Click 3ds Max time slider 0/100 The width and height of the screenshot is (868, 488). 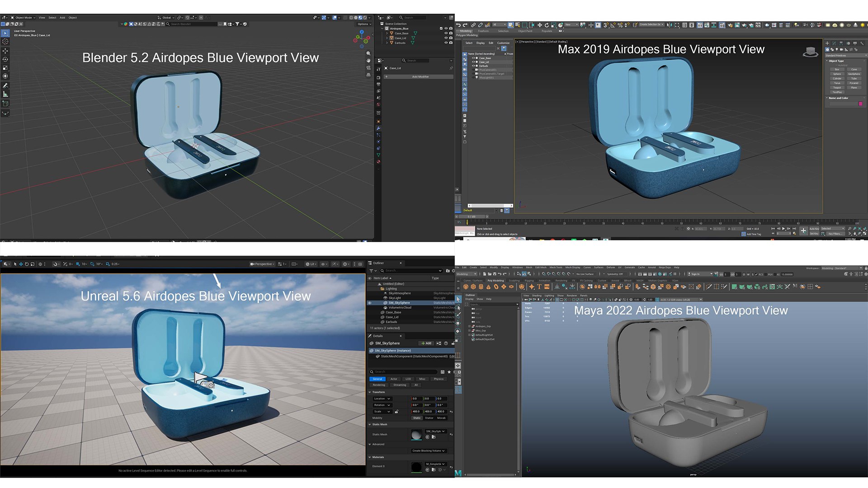(472, 217)
